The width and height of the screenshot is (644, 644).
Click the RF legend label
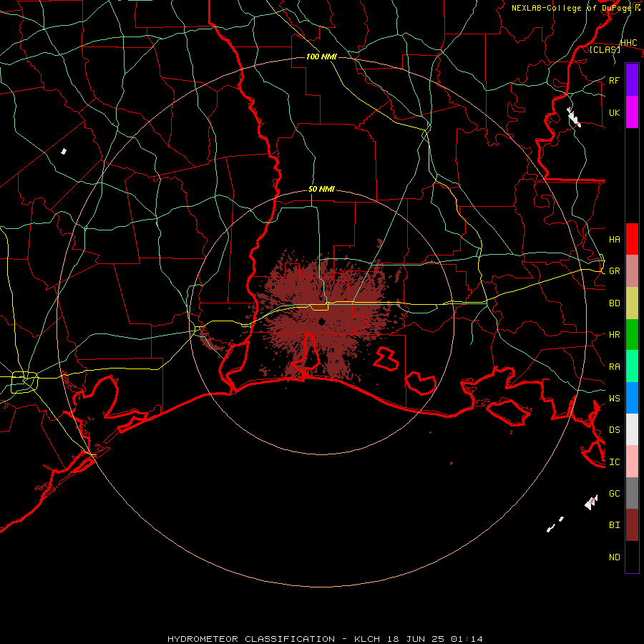pos(614,80)
